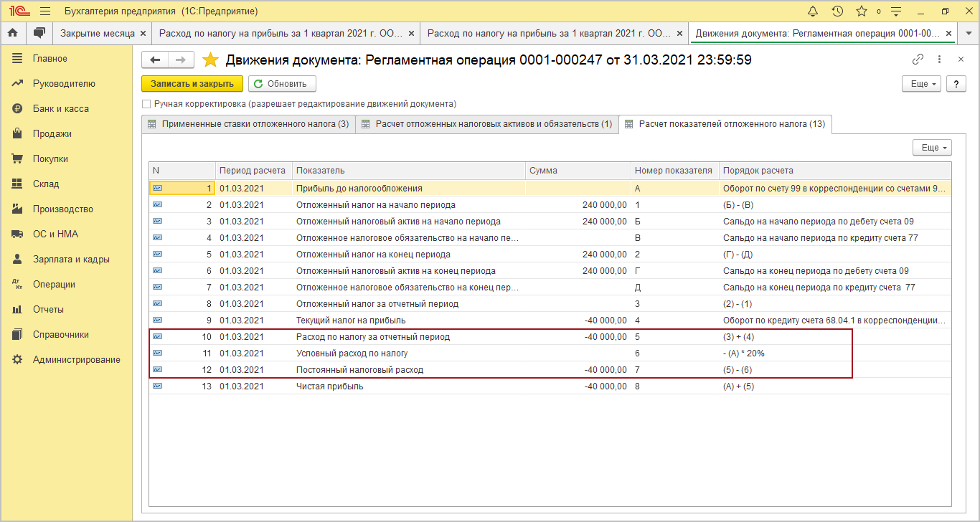Click the Обновить button
This screenshot has height=522, width=980.
tap(281, 84)
